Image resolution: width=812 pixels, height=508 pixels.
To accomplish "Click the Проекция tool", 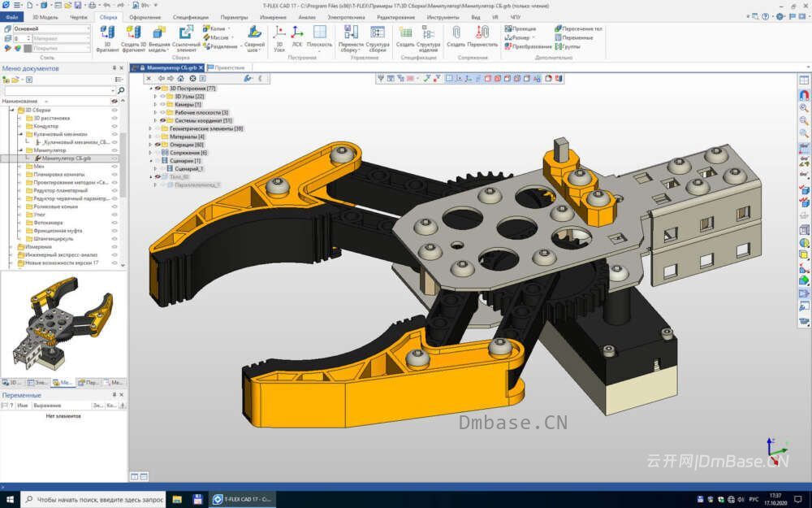I will click(520, 29).
